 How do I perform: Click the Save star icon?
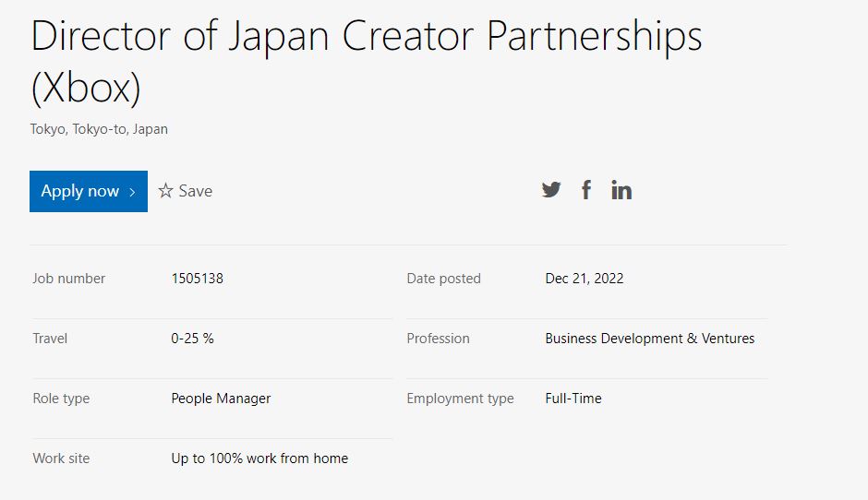pos(165,191)
